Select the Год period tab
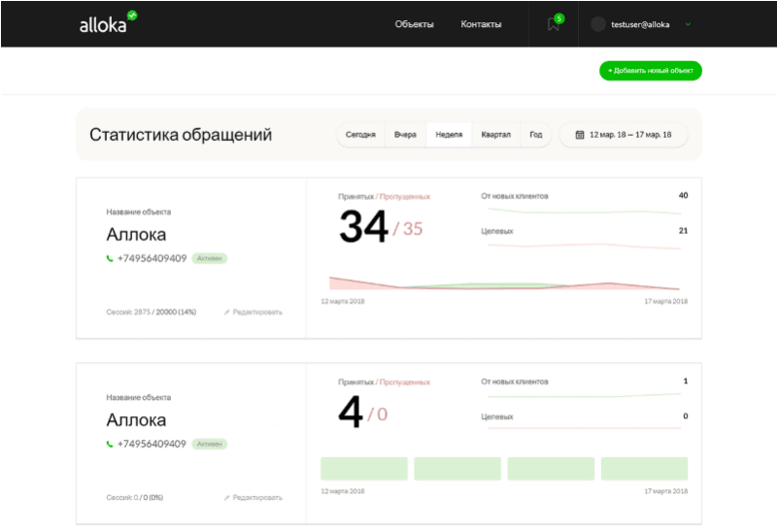The image size is (777, 532). pyautogui.click(x=536, y=135)
